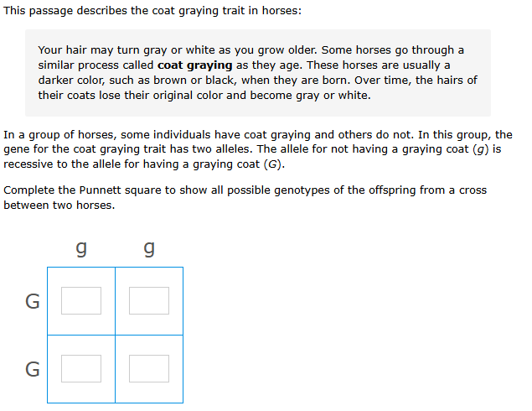
Task: Select the top-left Punnett square answer box
Action: (x=81, y=300)
